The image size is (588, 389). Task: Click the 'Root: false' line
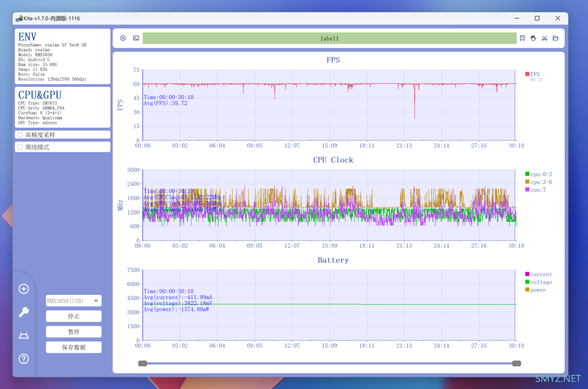click(32, 74)
